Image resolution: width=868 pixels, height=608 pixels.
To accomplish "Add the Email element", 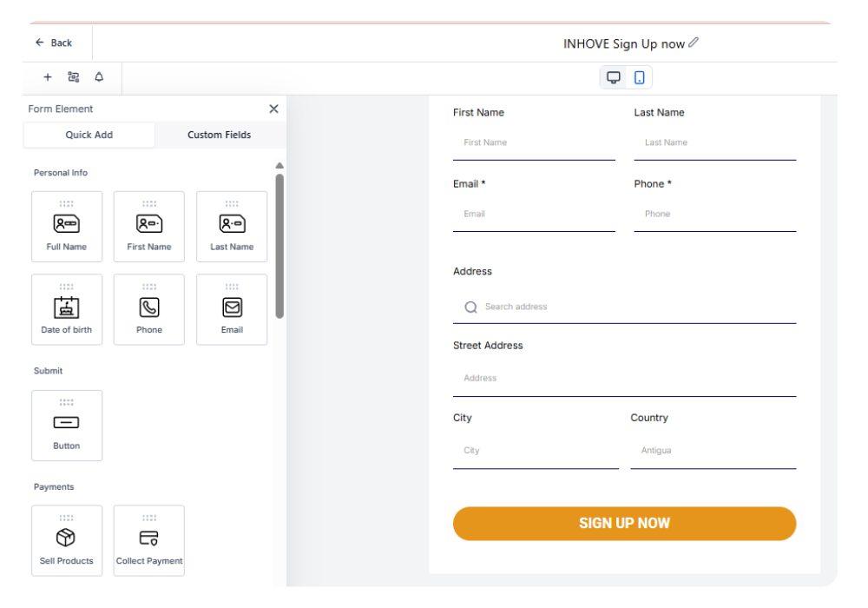I will (232, 309).
